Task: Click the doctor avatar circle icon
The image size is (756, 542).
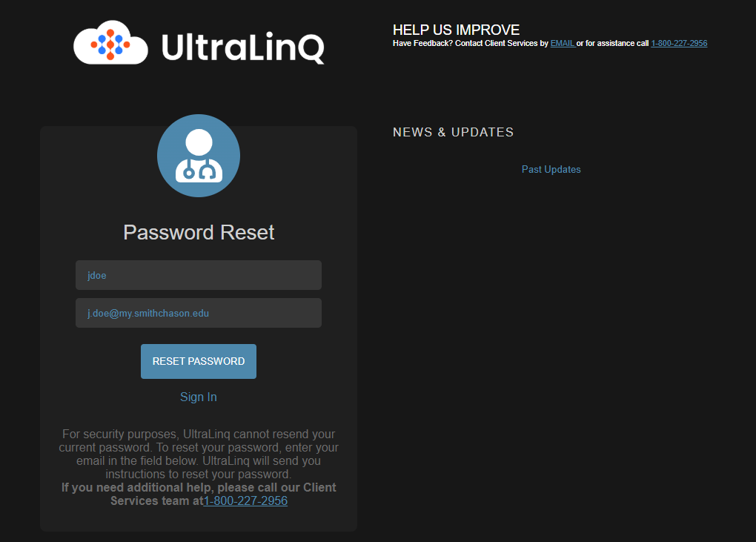Action: [x=199, y=156]
